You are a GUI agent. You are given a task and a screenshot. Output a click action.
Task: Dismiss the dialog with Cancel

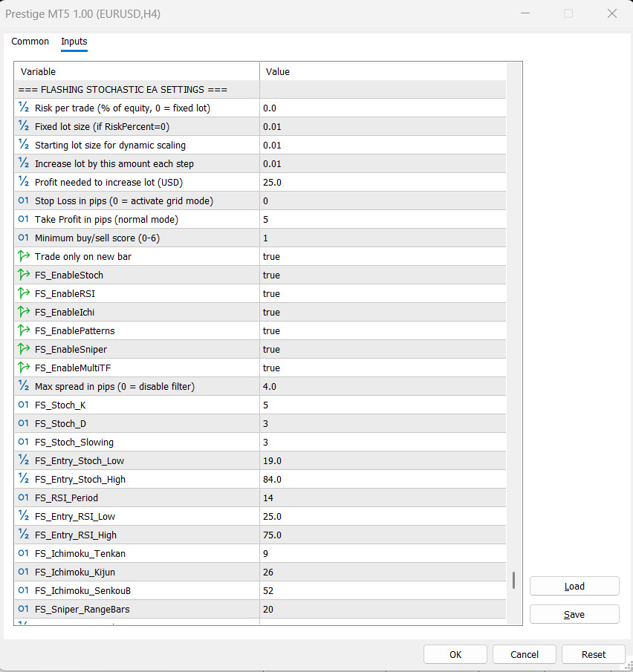[524, 654]
